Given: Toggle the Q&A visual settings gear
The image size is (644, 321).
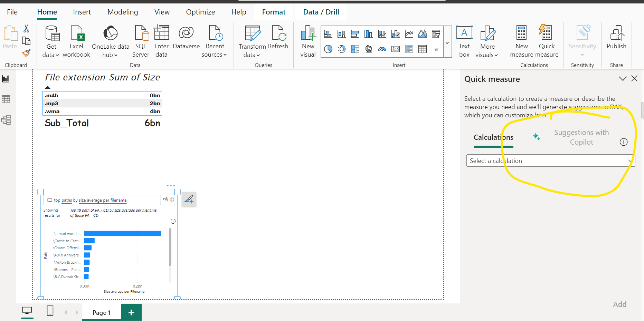Looking at the screenshot, I should (172, 200).
